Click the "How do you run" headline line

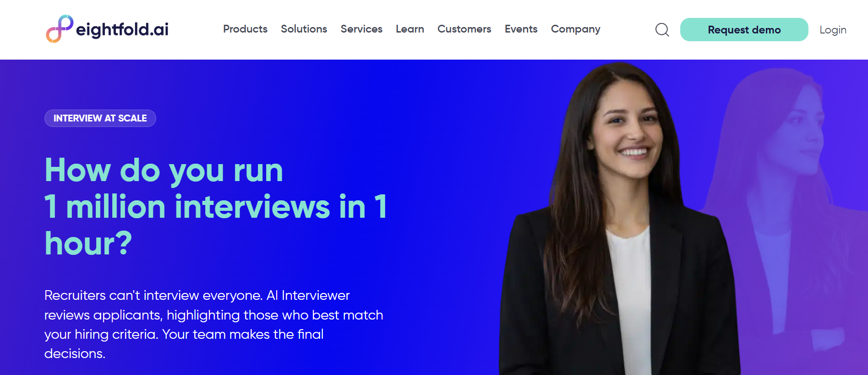coord(164,170)
